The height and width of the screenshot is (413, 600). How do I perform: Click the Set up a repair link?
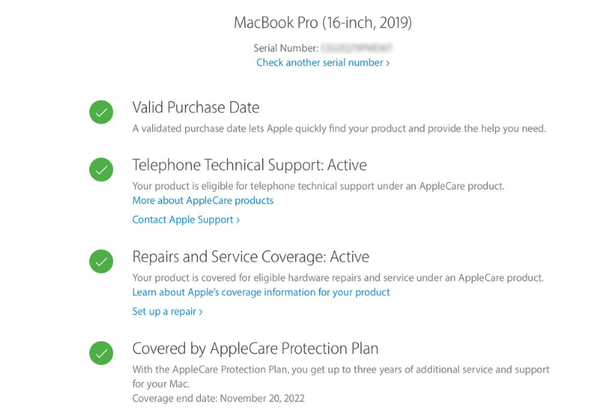click(167, 312)
